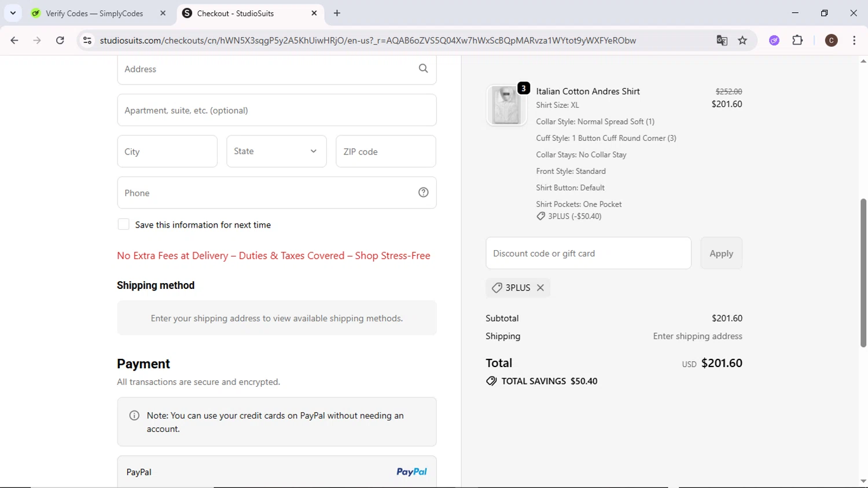Open the Chrome profile avatar
This screenshot has height=488, width=868.
pyautogui.click(x=832, y=41)
